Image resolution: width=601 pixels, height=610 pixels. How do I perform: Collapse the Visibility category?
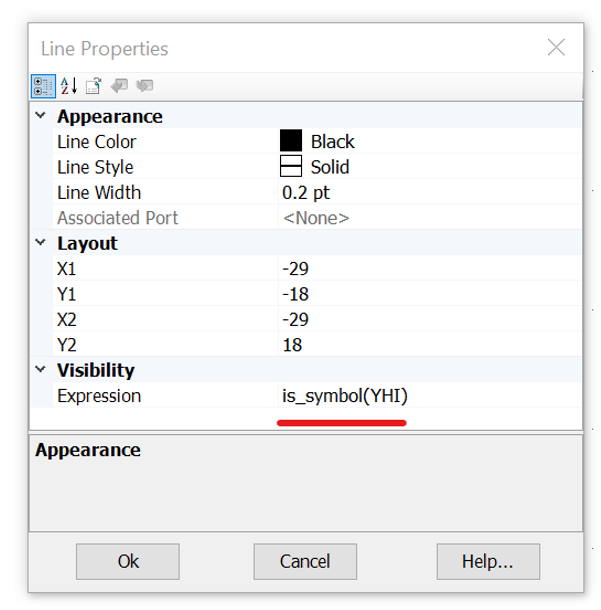click(41, 370)
